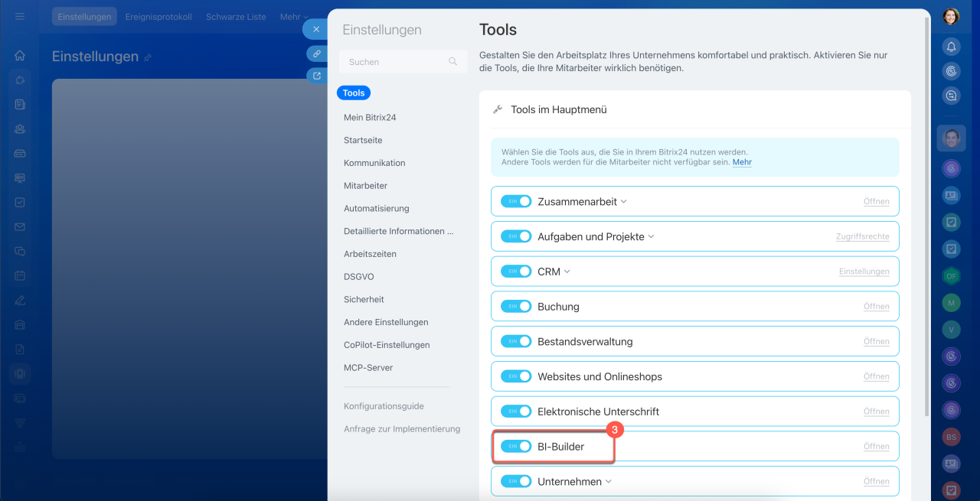This screenshot has width=980, height=501.
Task: Open notifications bell icon
Action: pos(951,47)
